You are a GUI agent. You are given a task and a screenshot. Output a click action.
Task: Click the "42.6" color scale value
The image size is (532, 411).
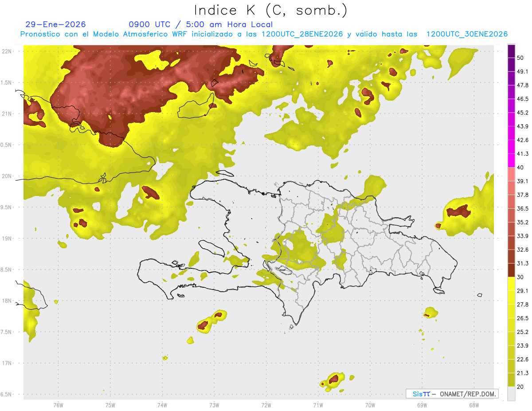(522, 140)
